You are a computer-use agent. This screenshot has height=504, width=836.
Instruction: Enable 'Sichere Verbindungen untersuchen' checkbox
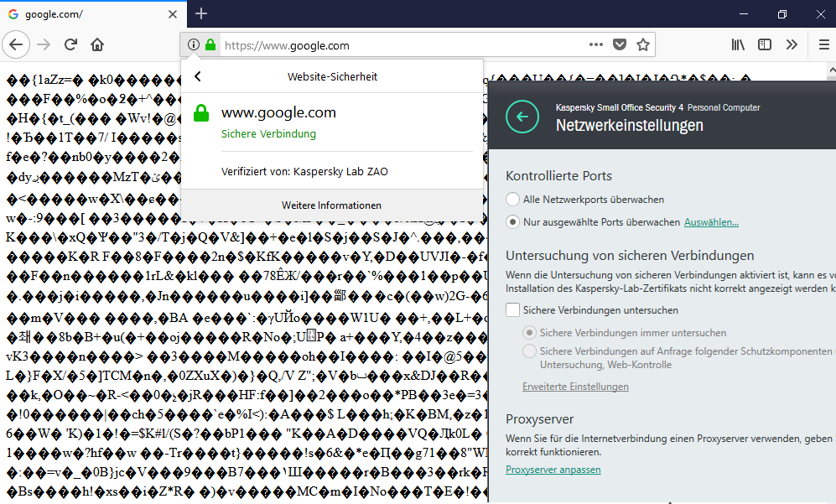coord(512,310)
